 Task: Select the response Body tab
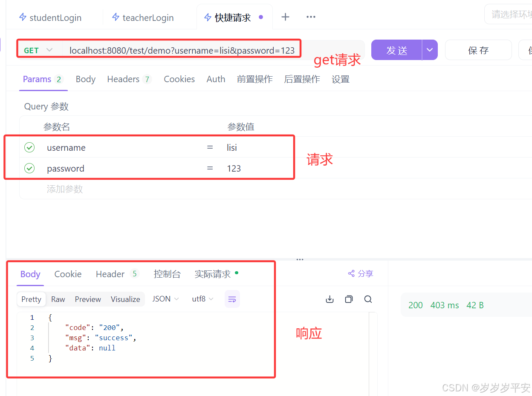(x=30, y=274)
